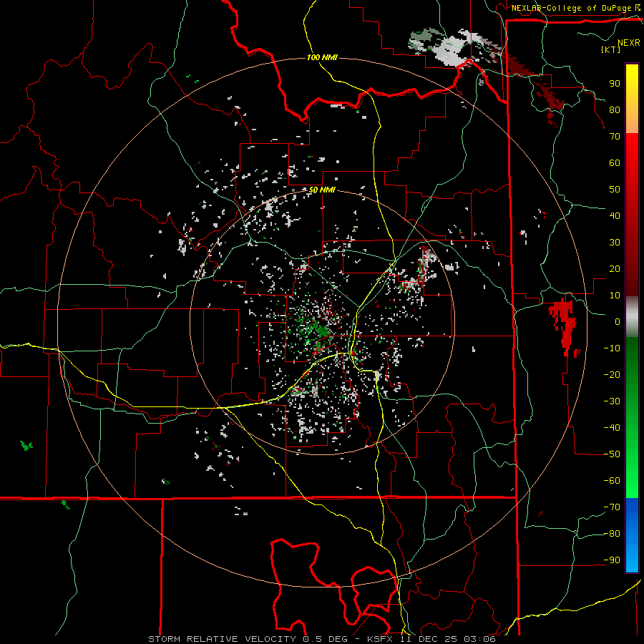Pick the red band of the color bar
This screenshot has width=644, height=644.
coord(632,215)
